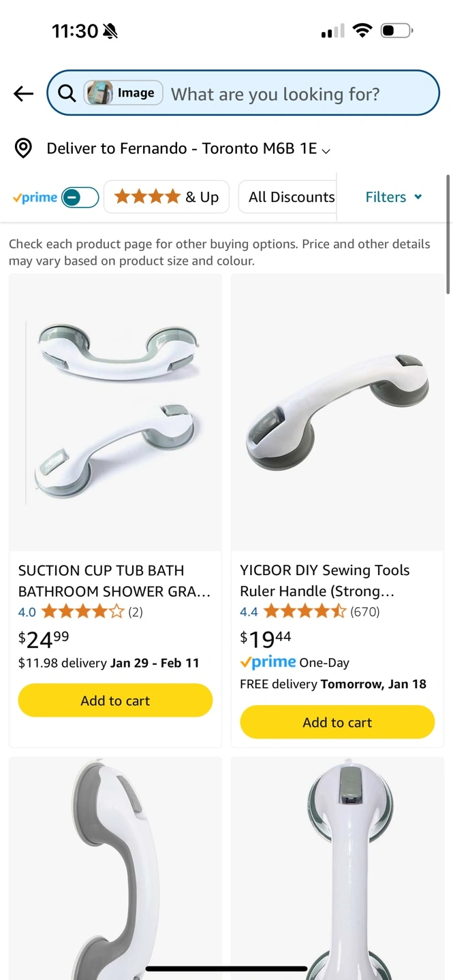The width and height of the screenshot is (453, 980).
Task: Open the 4.4 star rating for YICBOR
Action: [x=305, y=612]
